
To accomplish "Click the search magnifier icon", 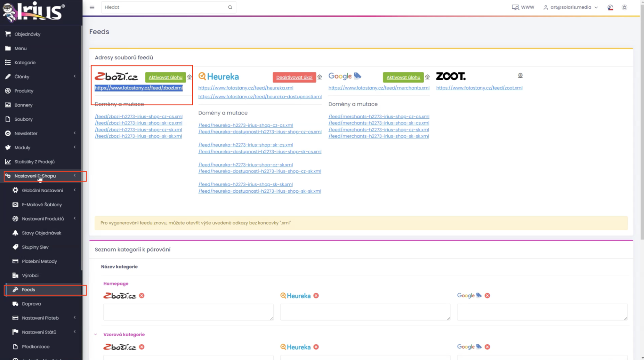I will [x=230, y=7].
